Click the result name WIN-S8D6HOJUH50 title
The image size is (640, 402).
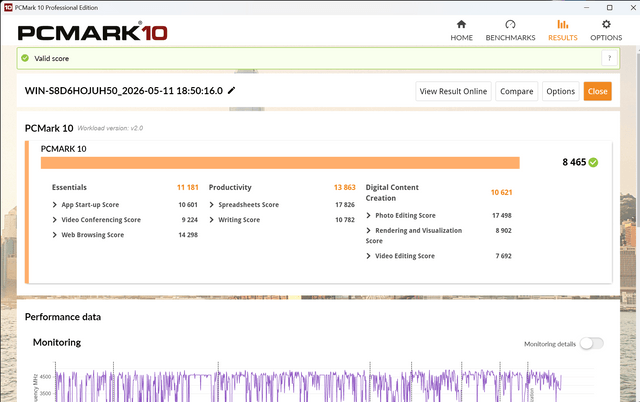pyautogui.click(x=124, y=91)
